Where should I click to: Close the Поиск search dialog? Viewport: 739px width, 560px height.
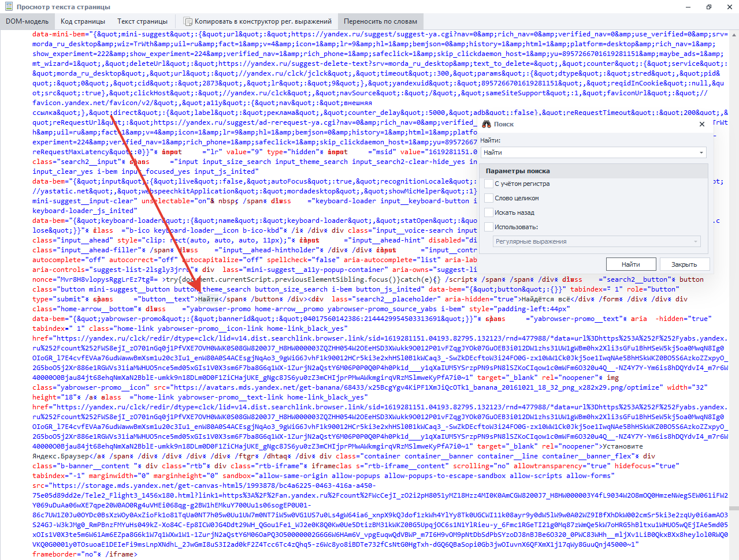pos(702,124)
